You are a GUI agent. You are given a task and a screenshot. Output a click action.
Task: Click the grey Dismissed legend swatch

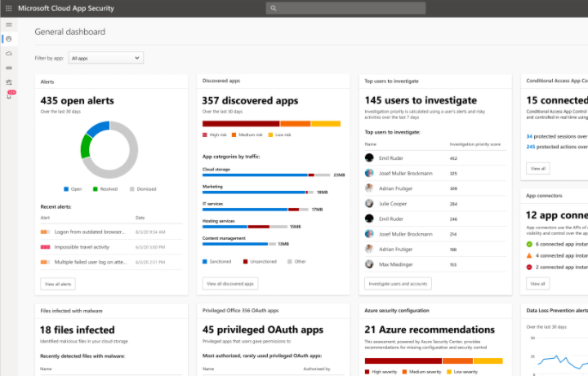point(132,189)
